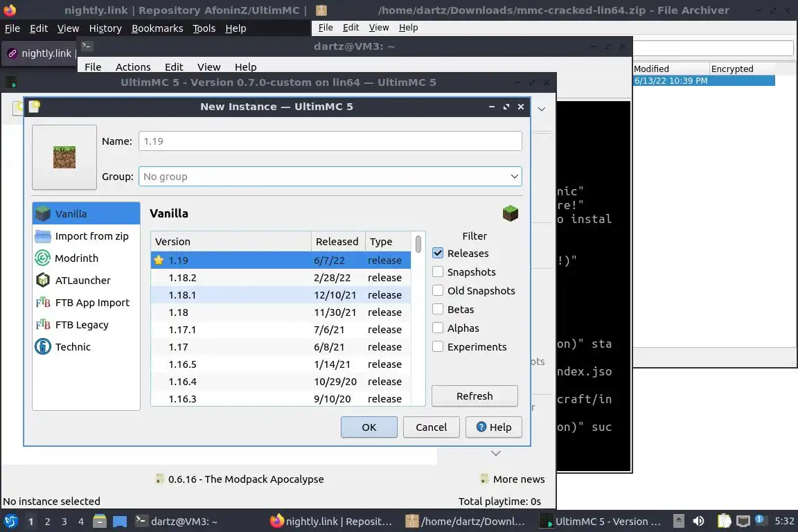Click the instance Name input field
Image resolution: width=798 pixels, height=532 pixels.
[330, 141]
